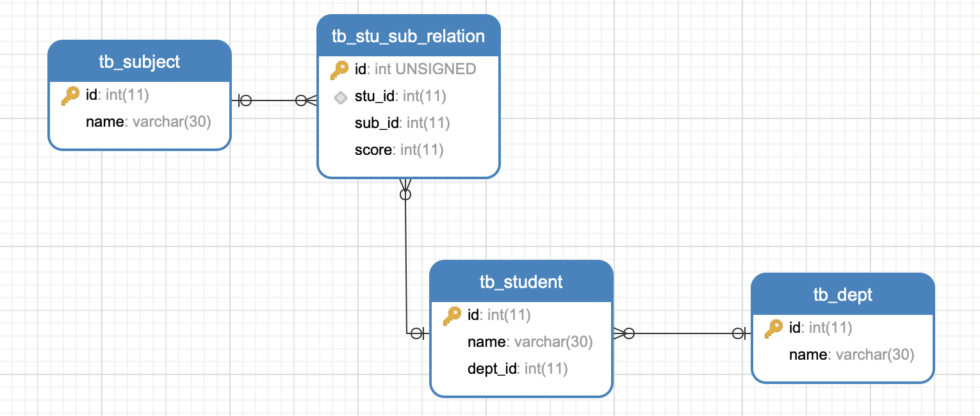
Task: Select the tb_student table title
Action: [521, 282]
